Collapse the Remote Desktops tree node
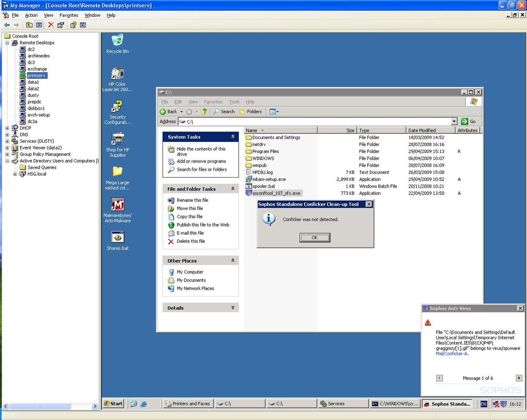The image size is (527, 420). pos(7,43)
